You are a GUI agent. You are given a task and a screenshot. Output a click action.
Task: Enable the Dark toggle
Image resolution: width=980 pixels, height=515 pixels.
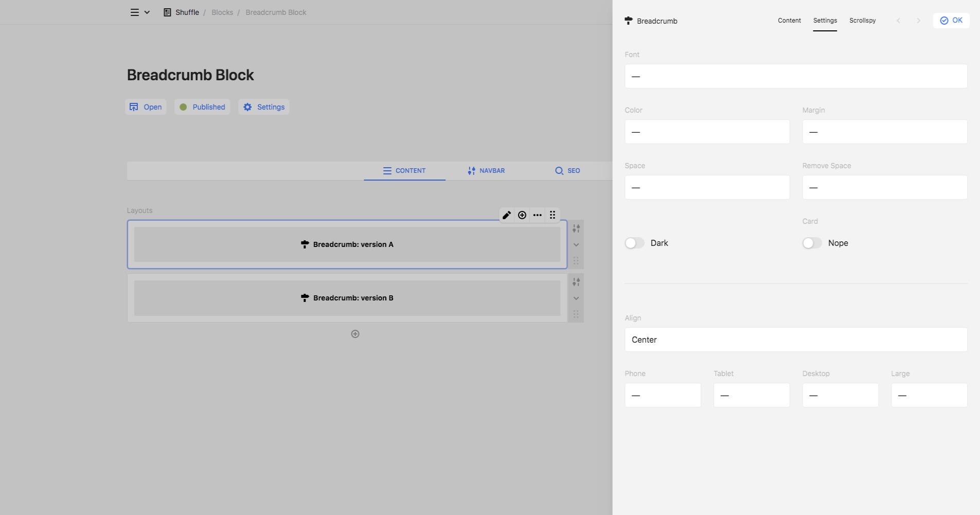click(x=634, y=243)
